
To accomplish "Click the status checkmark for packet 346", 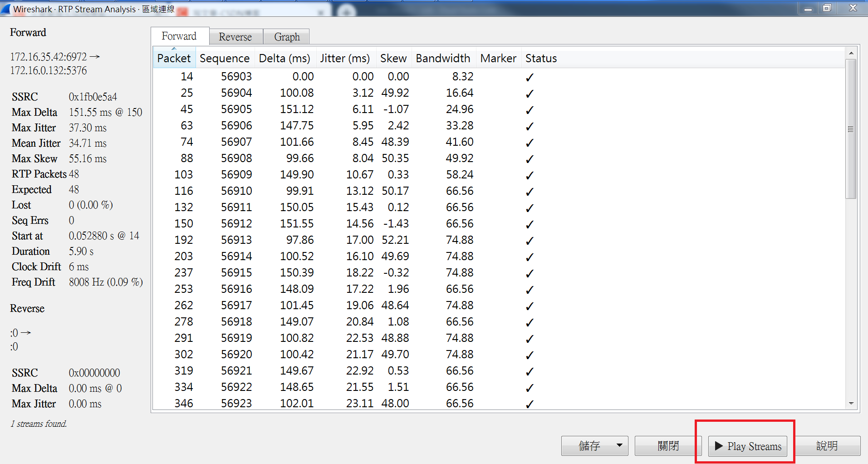I will [529, 404].
